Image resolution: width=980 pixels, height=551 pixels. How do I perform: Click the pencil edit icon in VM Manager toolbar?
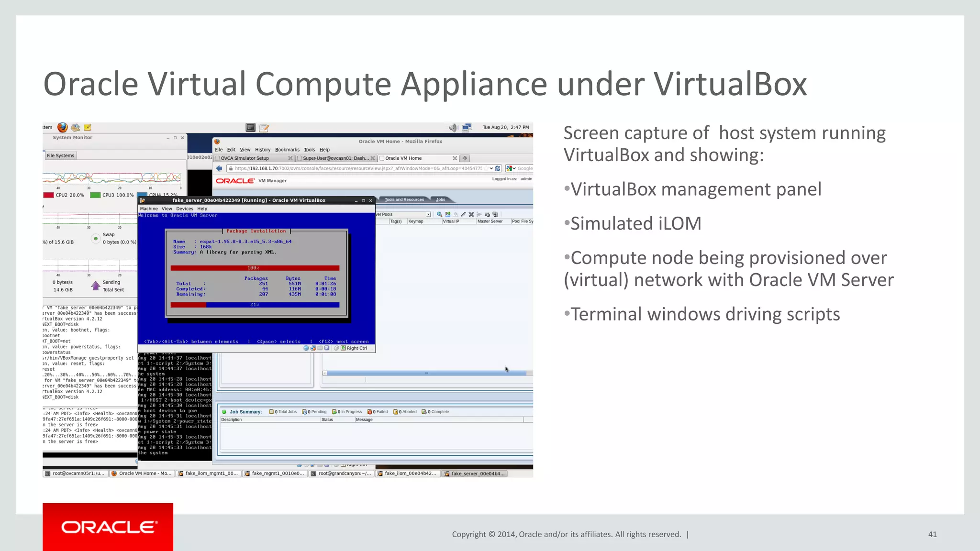click(x=463, y=214)
